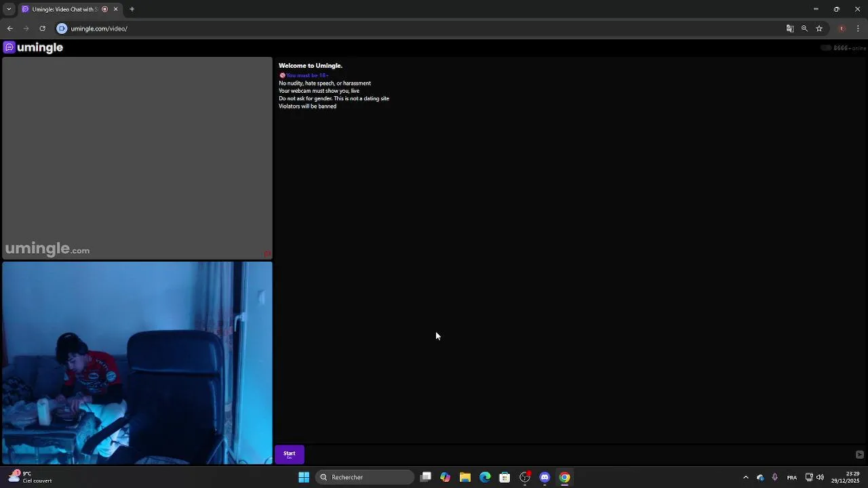Screen dimensions: 868x488
Task: Click the browser forward arrow
Action: 26,28
